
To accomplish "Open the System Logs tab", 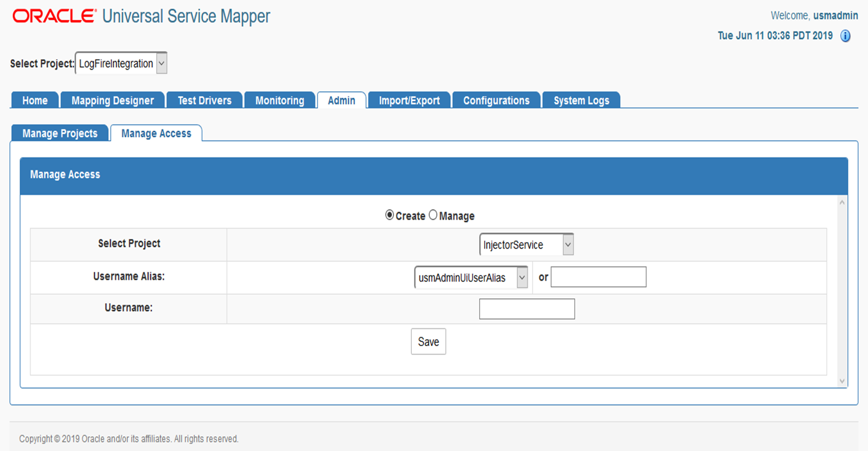I will point(581,100).
